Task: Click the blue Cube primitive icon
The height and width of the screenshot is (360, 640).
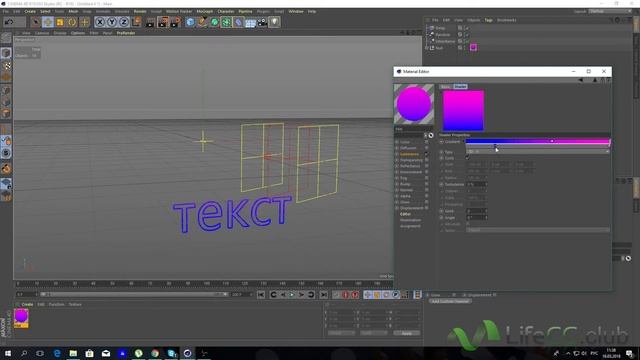Action: coord(190,22)
